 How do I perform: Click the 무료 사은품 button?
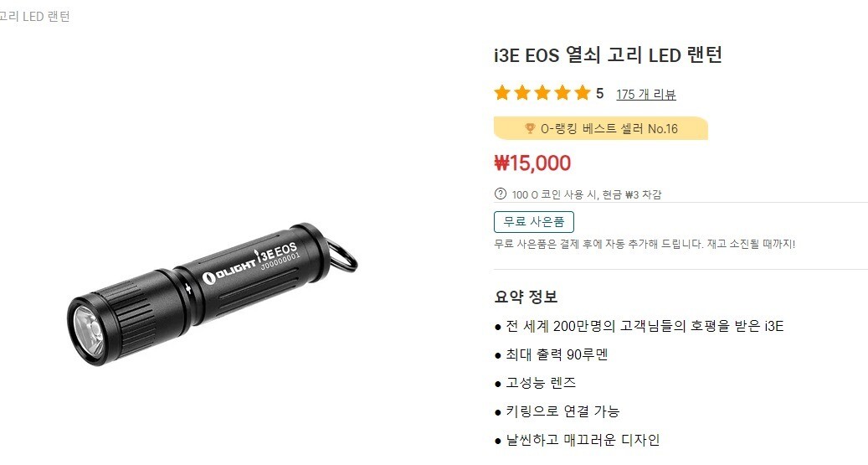tap(534, 222)
